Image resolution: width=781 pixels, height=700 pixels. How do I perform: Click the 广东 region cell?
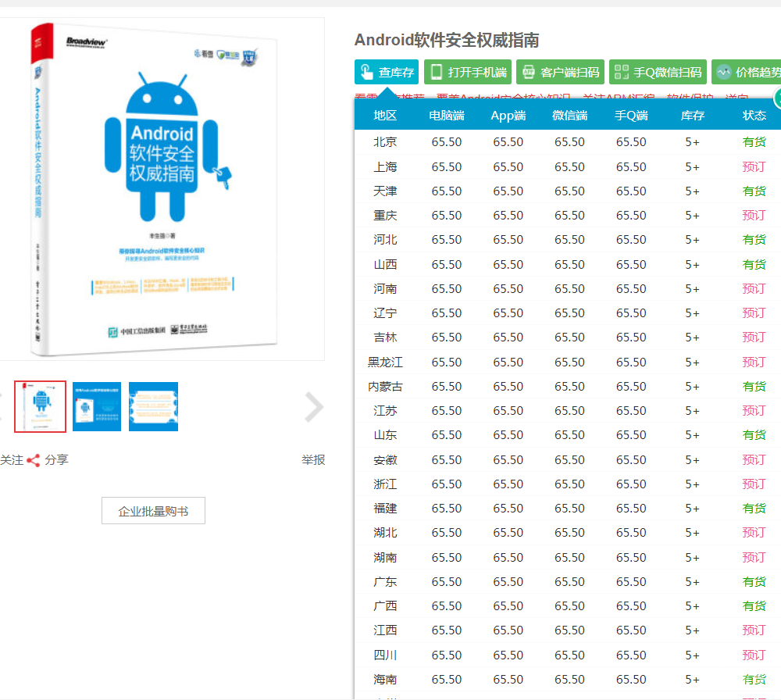click(385, 582)
